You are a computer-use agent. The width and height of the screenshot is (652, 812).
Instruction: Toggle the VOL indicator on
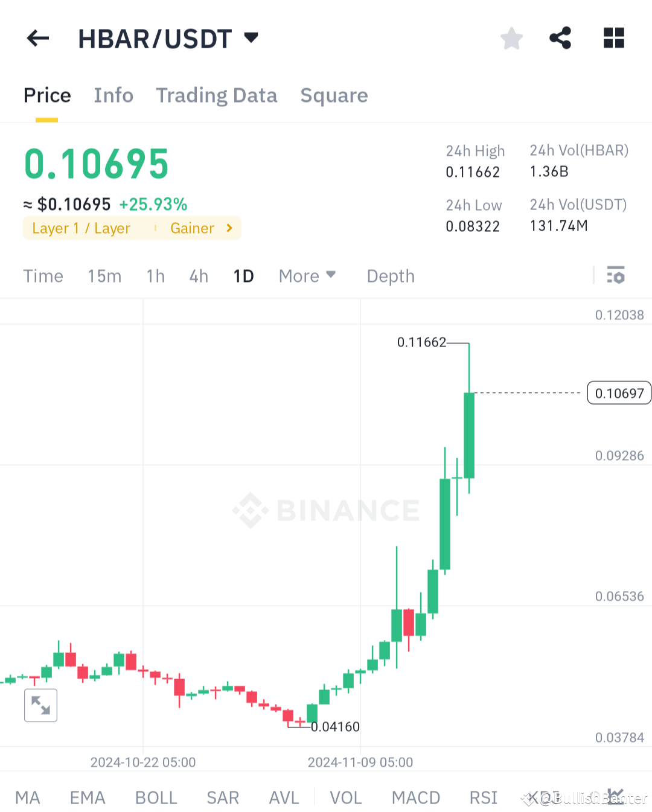tap(345, 798)
